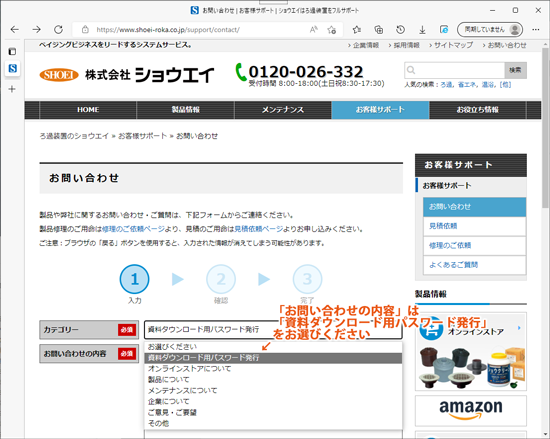550x439 pixels.
Task: Click breadcrumb お客様サポート
Action: [x=142, y=136]
